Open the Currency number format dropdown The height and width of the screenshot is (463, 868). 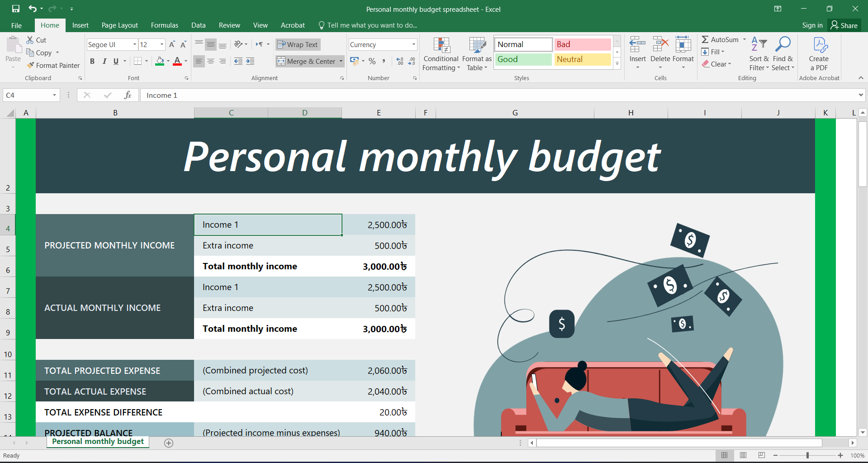413,44
